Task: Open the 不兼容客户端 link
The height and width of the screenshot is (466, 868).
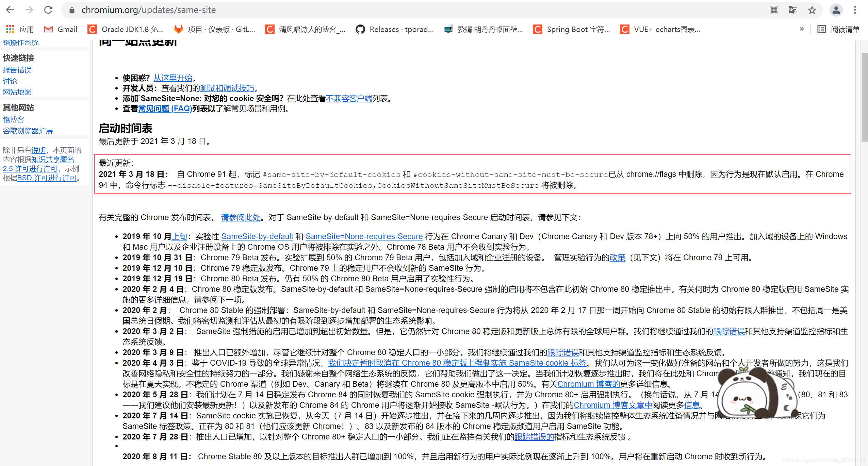Action: click(348, 98)
